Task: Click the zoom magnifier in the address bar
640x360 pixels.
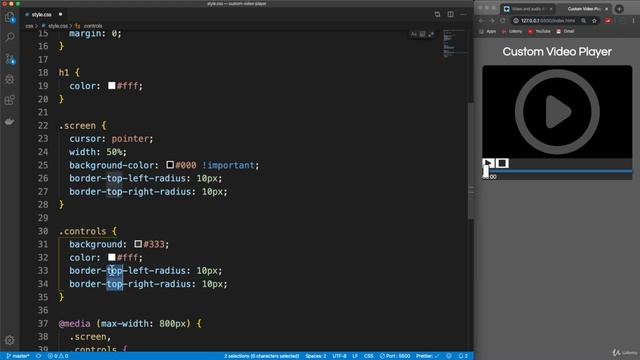Action: pos(584,20)
